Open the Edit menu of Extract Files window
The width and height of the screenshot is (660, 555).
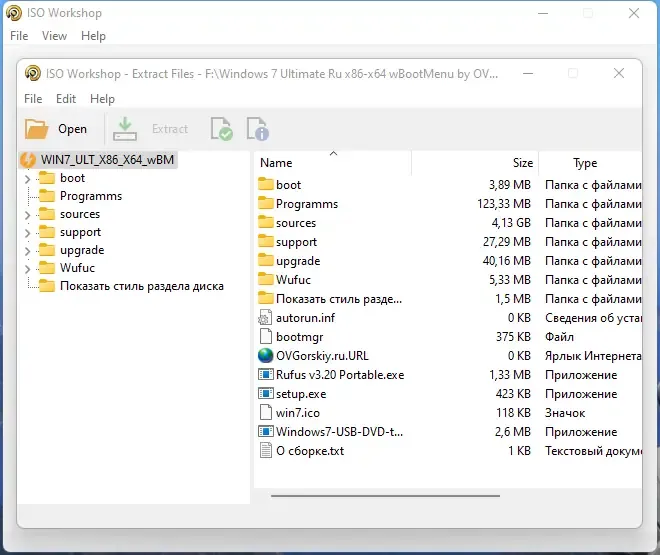(66, 99)
